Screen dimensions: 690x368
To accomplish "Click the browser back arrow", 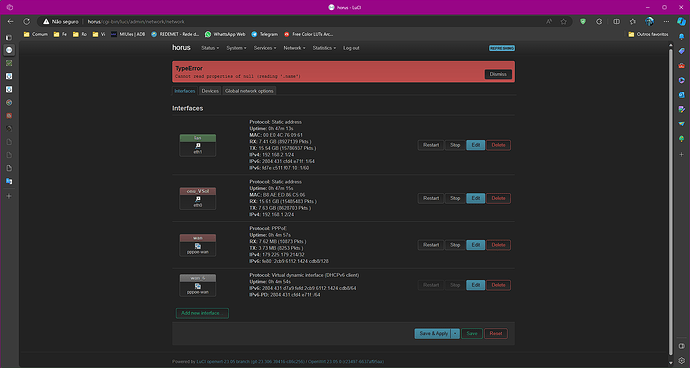I will (11, 22).
